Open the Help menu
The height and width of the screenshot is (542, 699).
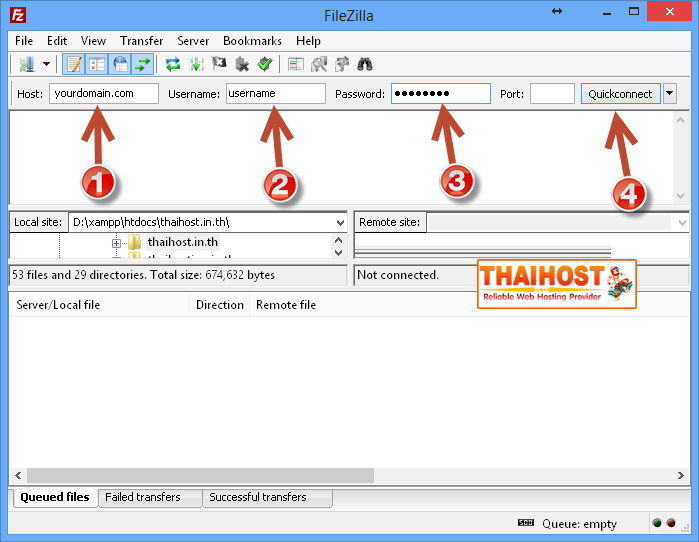308,41
